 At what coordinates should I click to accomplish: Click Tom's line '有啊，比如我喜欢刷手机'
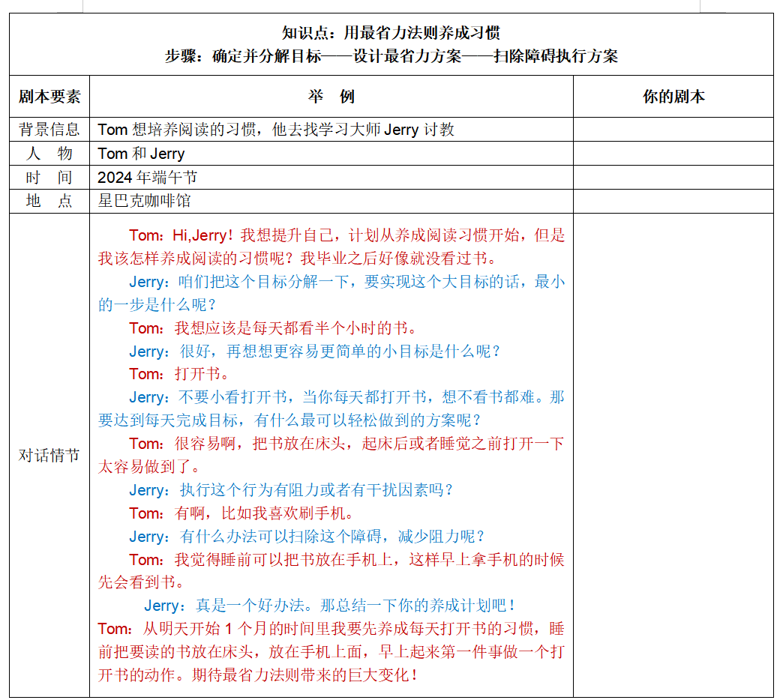[x=241, y=513]
